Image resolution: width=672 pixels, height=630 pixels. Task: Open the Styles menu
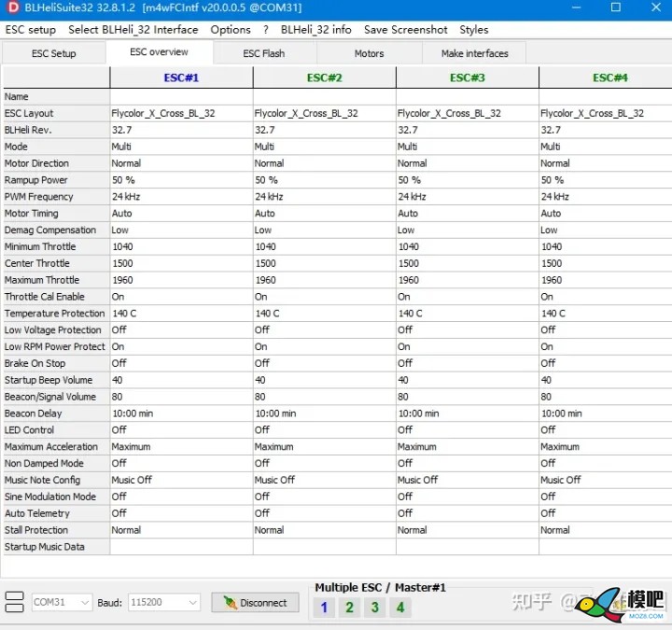coord(473,30)
